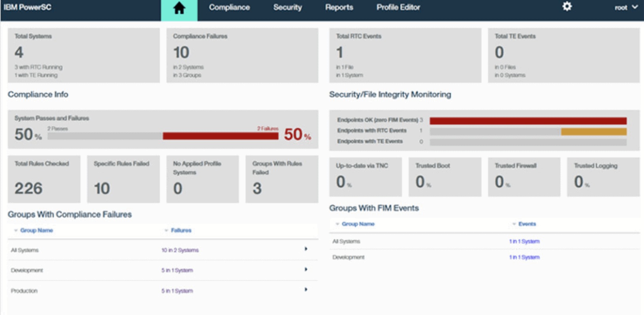Click the Total Rules Checked 226 tile

44,179
